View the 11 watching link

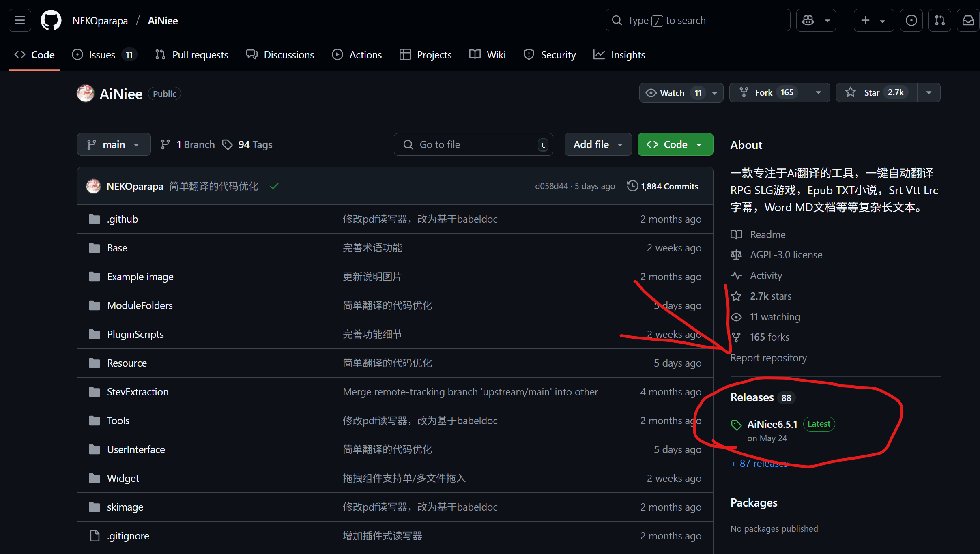pos(765,317)
